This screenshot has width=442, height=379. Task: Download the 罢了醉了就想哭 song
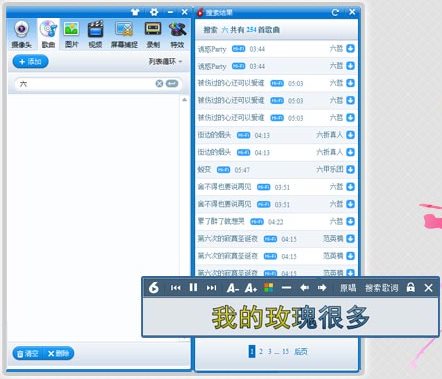(350, 221)
